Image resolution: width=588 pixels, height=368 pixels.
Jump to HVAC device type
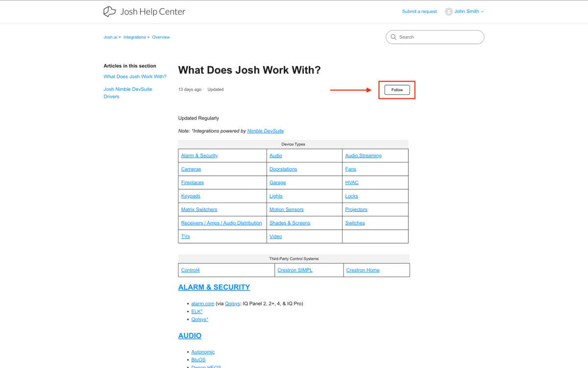click(x=352, y=183)
